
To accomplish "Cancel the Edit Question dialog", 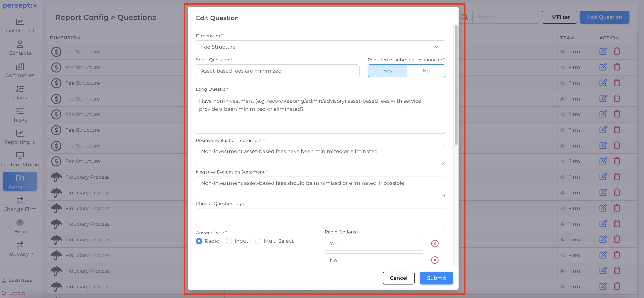I will tap(398, 278).
